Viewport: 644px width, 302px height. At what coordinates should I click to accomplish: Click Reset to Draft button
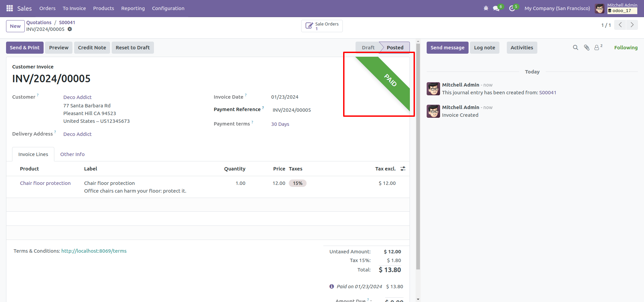pyautogui.click(x=133, y=48)
